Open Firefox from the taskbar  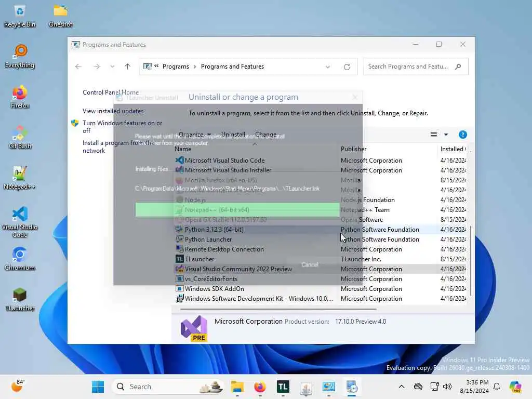coord(260,387)
